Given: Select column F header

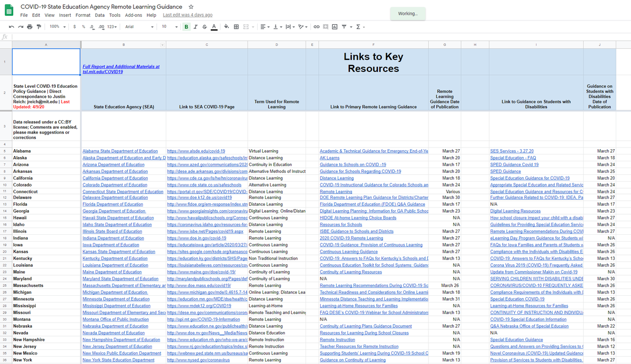Looking at the screenshot, I should coord(373,45).
